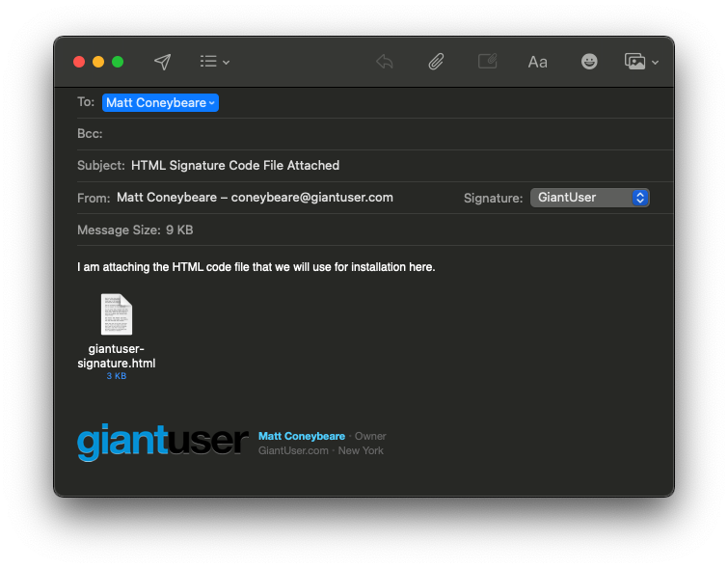The width and height of the screenshot is (728, 568).
Task: Attach a file with the paperclip icon
Action: click(436, 62)
